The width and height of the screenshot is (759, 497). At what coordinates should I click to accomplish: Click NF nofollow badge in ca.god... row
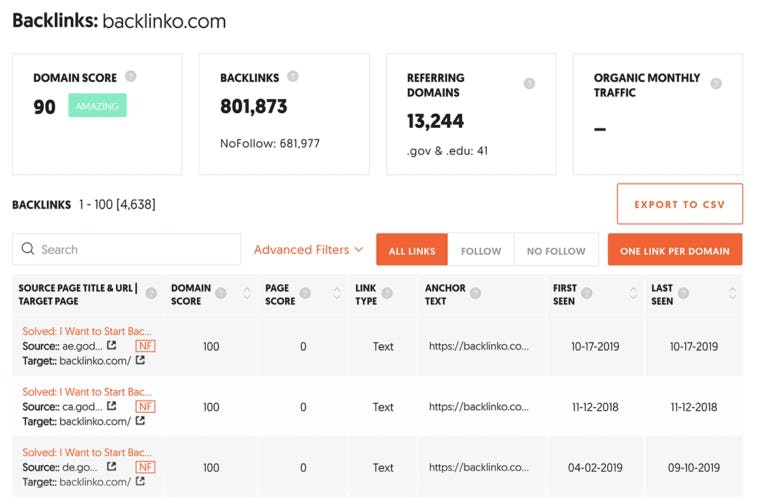(x=145, y=407)
